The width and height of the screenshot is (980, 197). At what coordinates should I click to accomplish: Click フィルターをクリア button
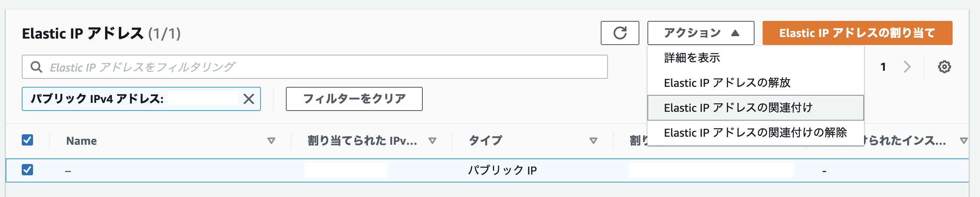(354, 99)
